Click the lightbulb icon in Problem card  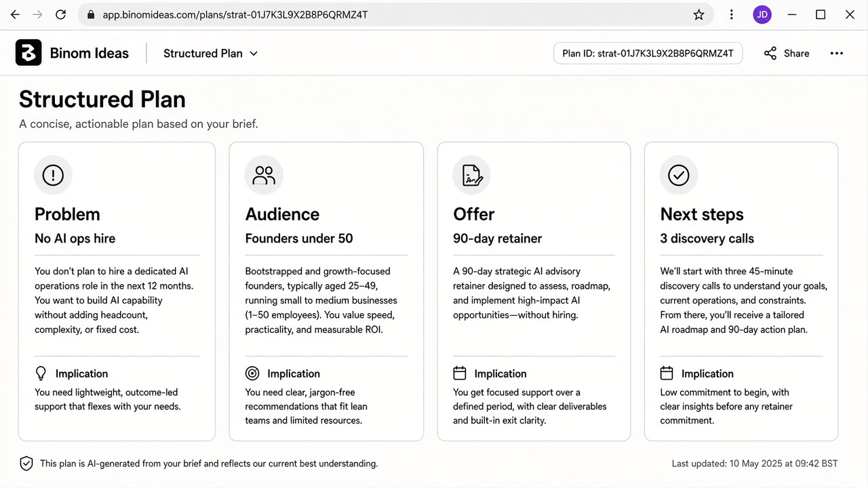41,373
